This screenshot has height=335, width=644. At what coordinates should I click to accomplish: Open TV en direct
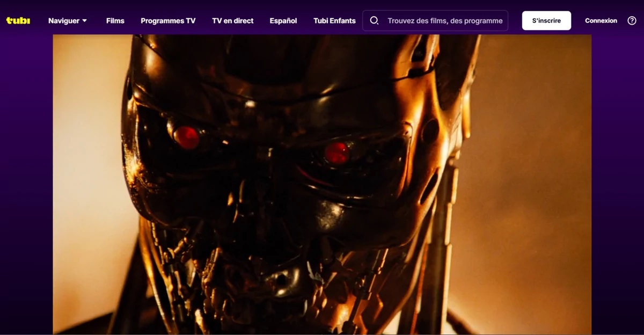(232, 20)
